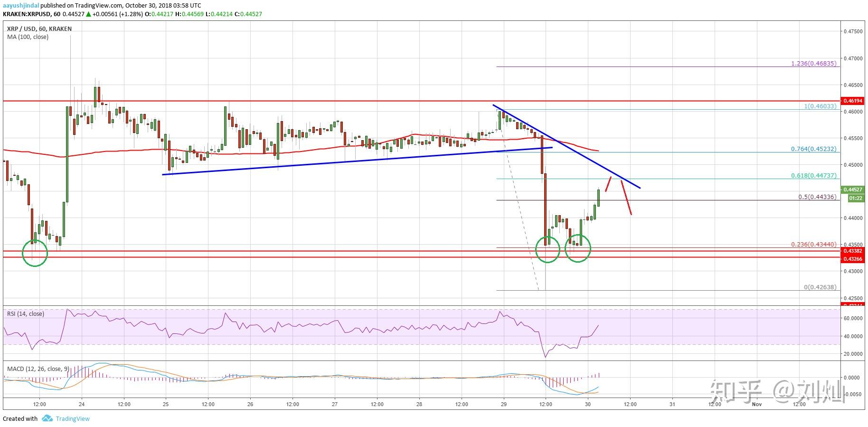Click the 0.45500 price axis value
This screenshot has height=427, width=868.
point(853,138)
